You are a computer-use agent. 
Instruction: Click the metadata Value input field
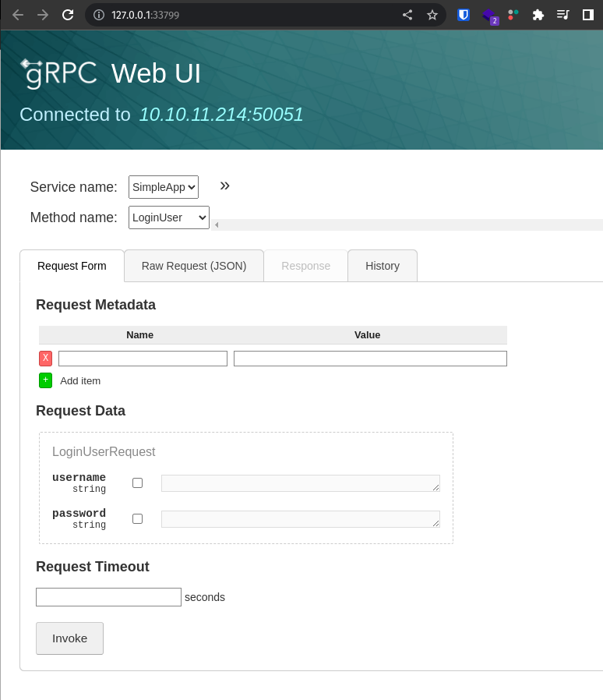tap(371, 359)
